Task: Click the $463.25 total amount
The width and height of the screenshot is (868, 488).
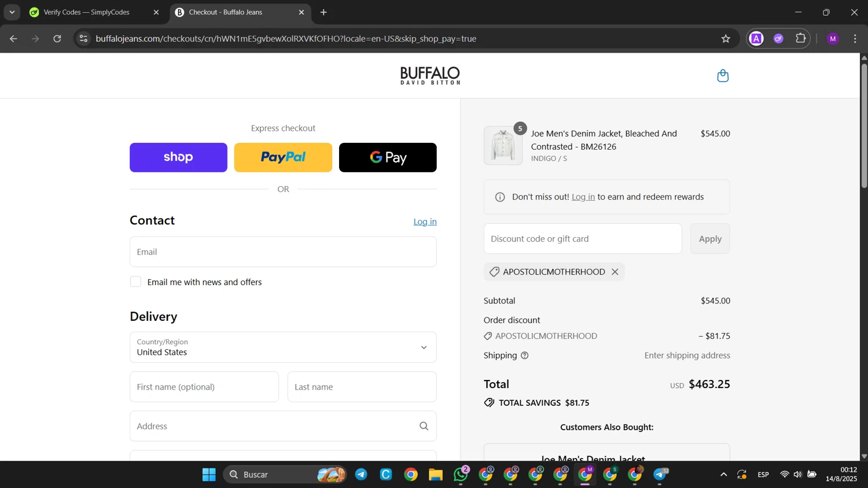Action: (709, 385)
